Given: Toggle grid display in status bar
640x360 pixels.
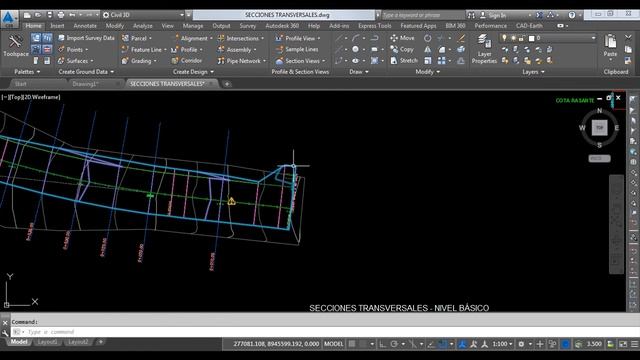Looking at the screenshot, I should click(x=351, y=344).
